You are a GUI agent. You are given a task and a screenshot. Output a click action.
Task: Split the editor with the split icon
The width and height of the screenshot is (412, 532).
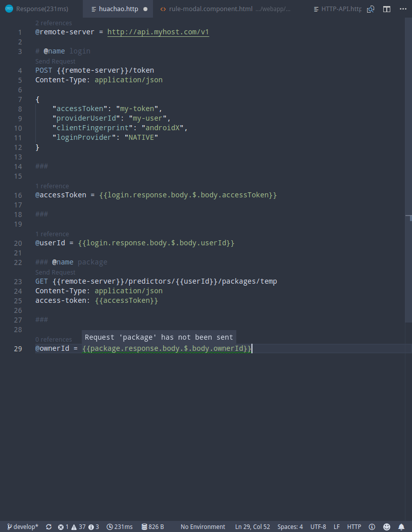tap(387, 9)
